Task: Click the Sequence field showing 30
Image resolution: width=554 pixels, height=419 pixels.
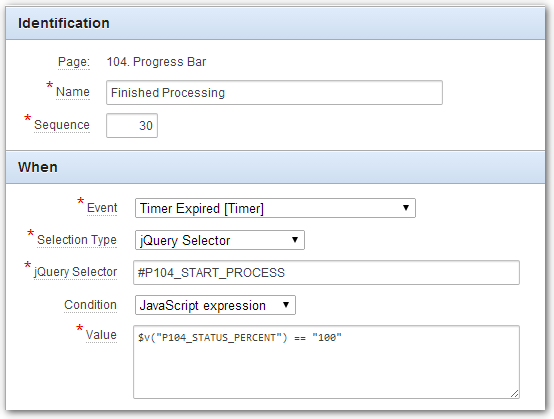Action: coord(132,125)
